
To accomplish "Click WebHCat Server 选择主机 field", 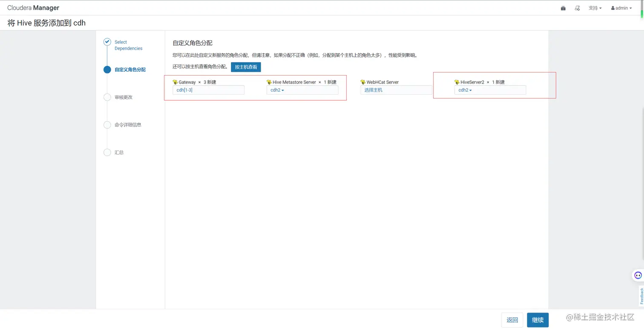I will [x=396, y=90].
